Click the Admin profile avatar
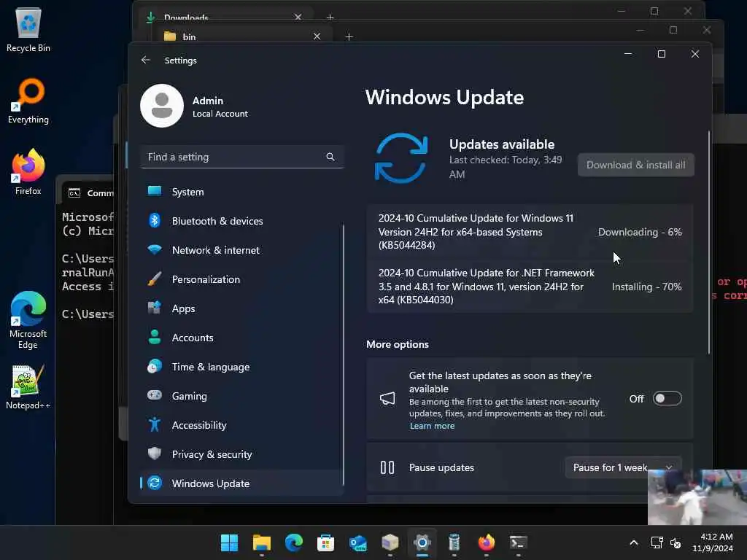This screenshot has width=747, height=560. coord(162,106)
